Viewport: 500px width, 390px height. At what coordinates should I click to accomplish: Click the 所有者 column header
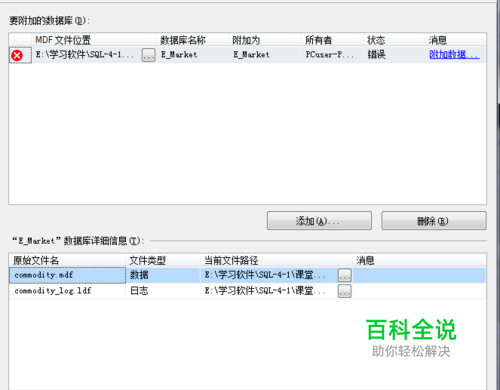click(332, 40)
